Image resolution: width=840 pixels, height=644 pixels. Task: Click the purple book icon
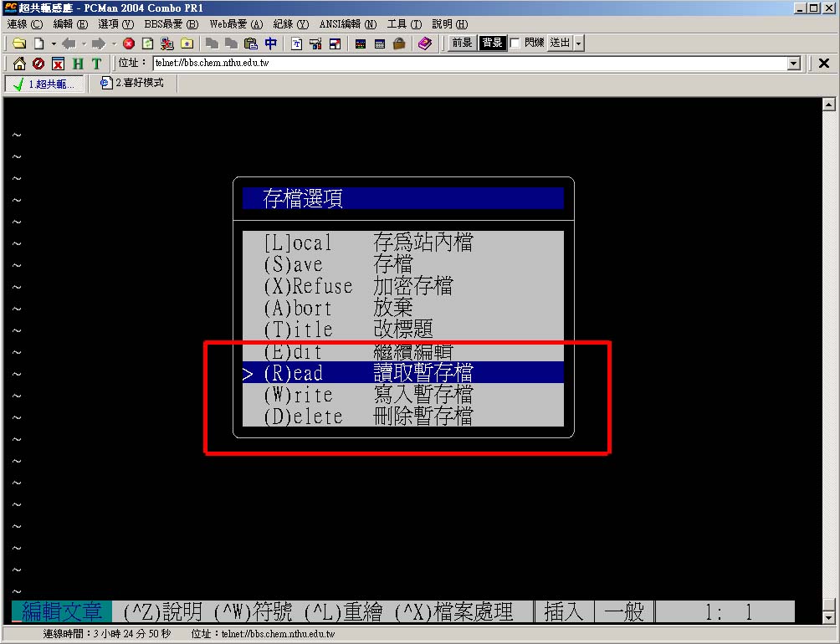point(425,43)
